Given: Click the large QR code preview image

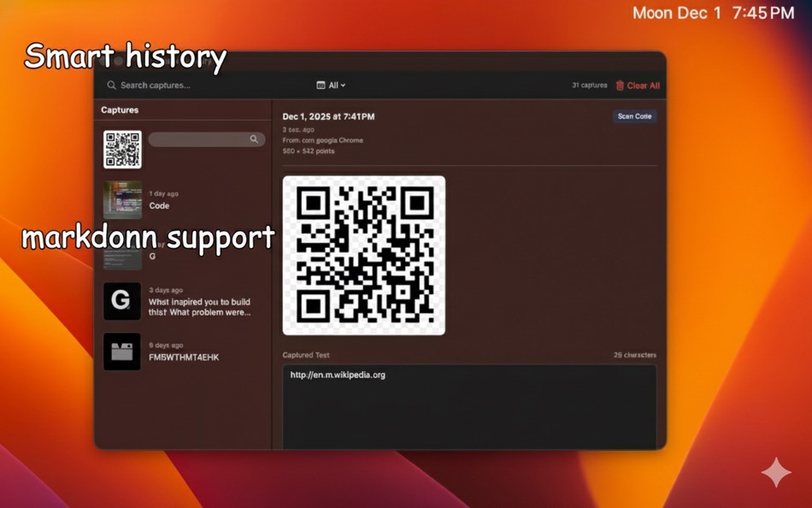Looking at the screenshot, I should pos(364,256).
